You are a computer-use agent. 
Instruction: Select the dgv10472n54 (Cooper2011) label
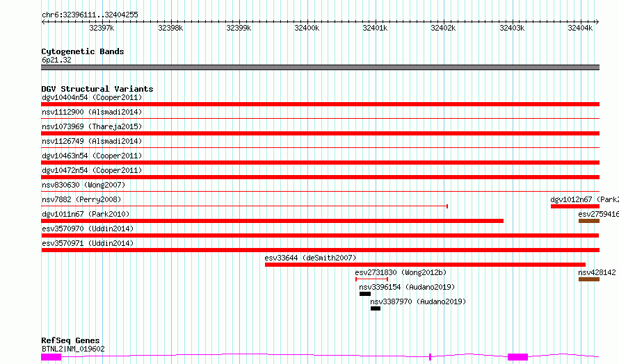pyautogui.click(x=92, y=170)
